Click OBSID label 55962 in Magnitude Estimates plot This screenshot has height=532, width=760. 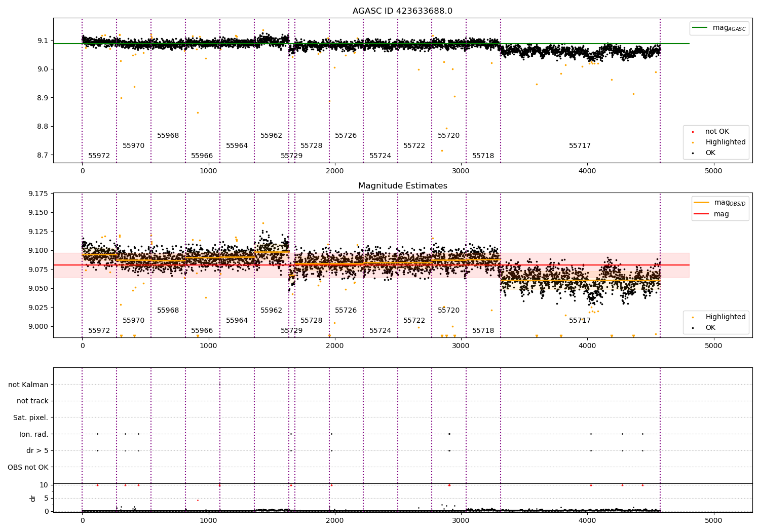tap(272, 311)
